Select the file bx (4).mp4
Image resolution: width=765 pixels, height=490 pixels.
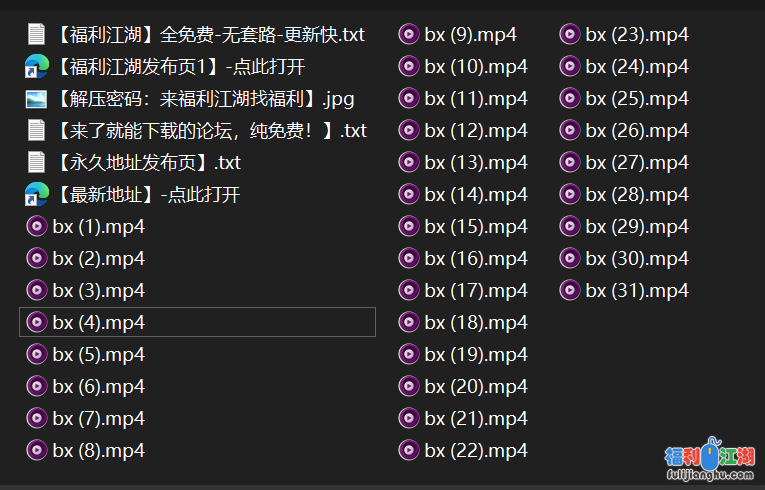[x=99, y=323]
